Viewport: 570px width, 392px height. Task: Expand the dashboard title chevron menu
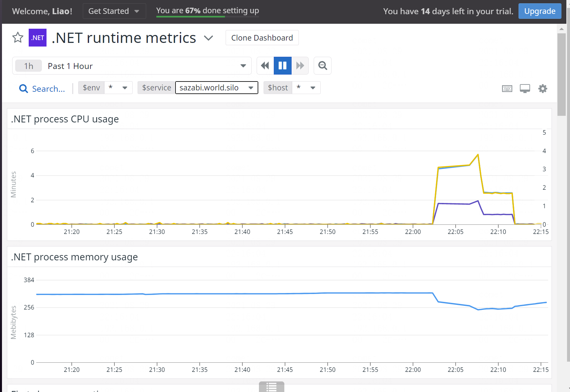208,38
